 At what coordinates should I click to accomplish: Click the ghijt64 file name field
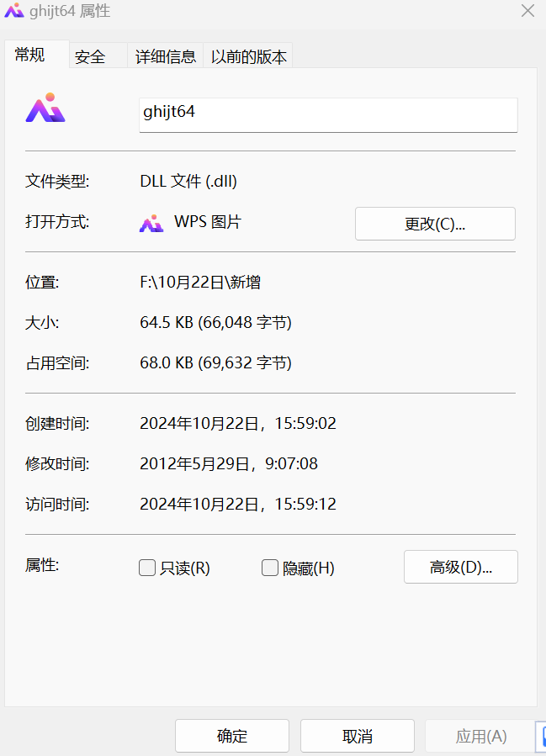(328, 114)
